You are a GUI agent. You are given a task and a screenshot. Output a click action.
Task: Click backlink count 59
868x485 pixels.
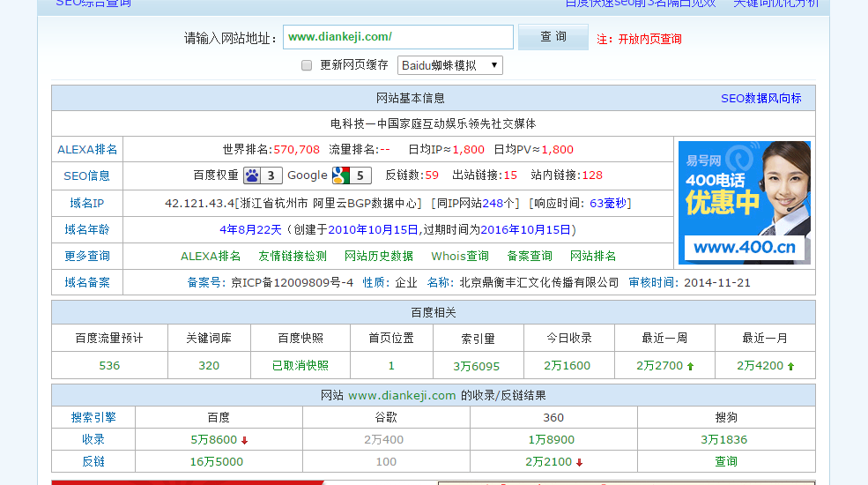pyautogui.click(x=432, y=175)
